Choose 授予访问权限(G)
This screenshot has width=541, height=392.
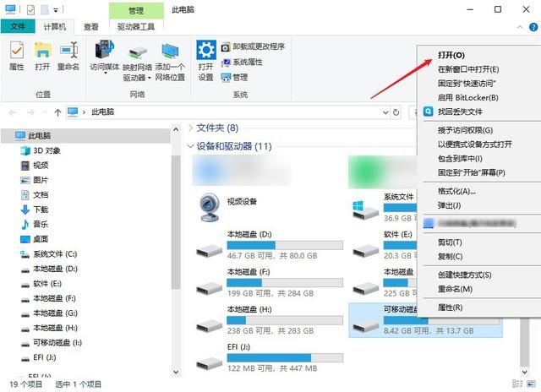465,130
